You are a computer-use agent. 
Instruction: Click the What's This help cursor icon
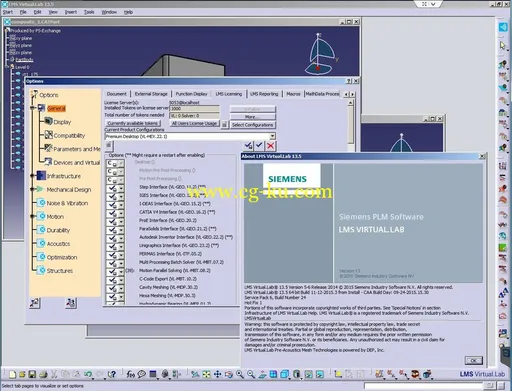tap(112, 374)
